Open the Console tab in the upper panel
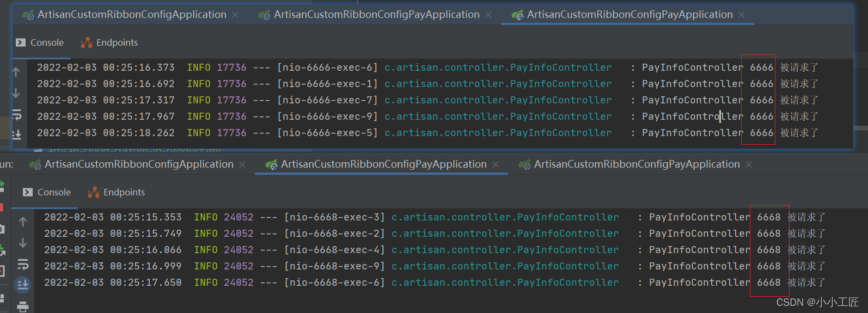 [x=40, y=42]
